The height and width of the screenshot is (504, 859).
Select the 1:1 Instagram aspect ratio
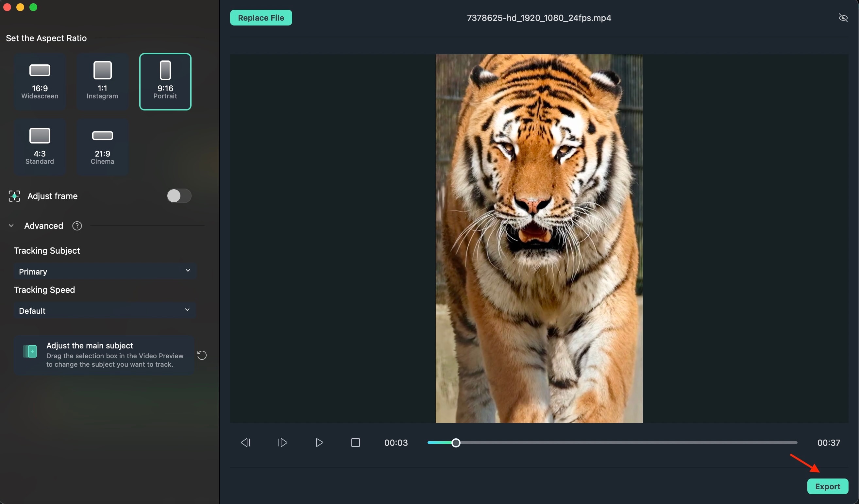[x=102, y=81]
